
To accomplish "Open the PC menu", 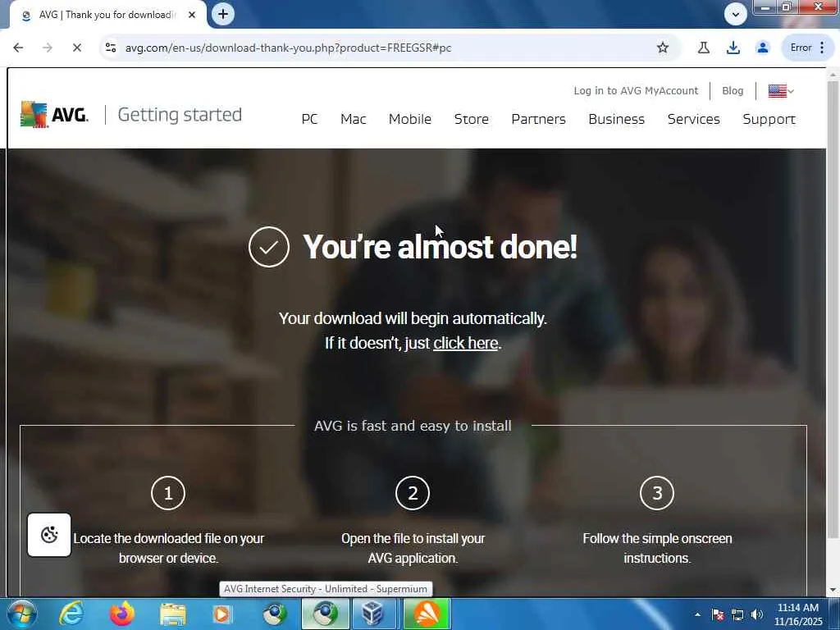I will click(x=309, y=119).
